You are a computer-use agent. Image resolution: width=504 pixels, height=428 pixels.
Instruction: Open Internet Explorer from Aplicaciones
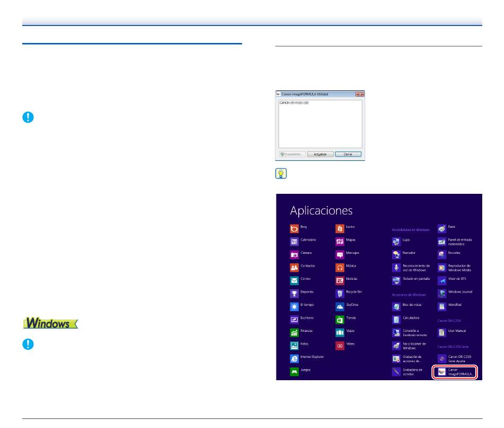pos(307,358)
